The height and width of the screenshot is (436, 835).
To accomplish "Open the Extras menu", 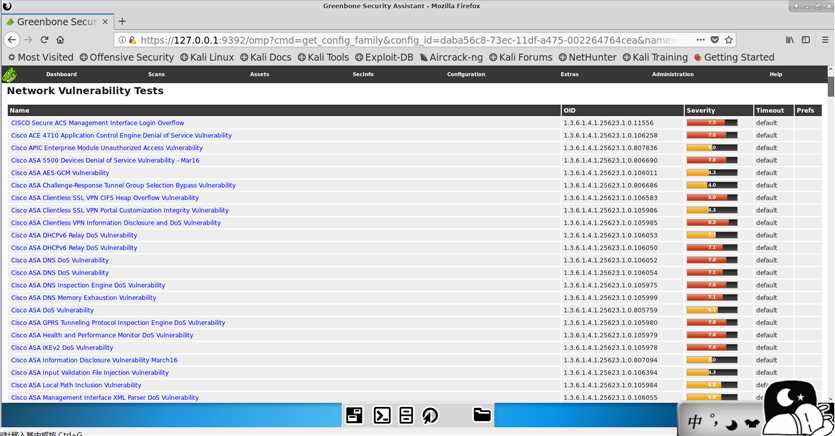I will [x=569, y=75].
